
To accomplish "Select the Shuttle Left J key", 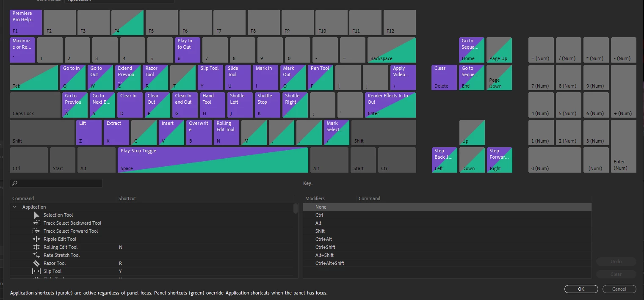I will click(x=240, y=105).
